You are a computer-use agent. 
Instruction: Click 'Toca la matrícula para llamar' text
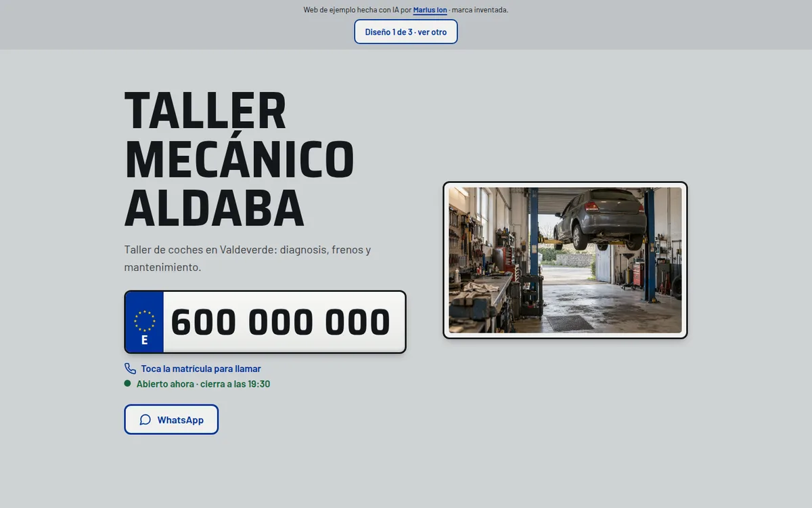201,369
